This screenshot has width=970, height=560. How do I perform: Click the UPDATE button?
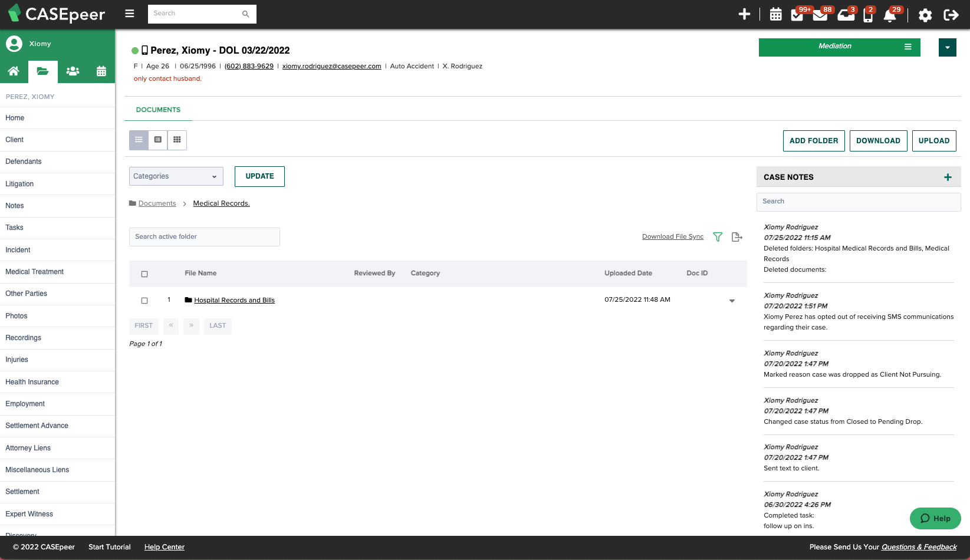point(259,176)
